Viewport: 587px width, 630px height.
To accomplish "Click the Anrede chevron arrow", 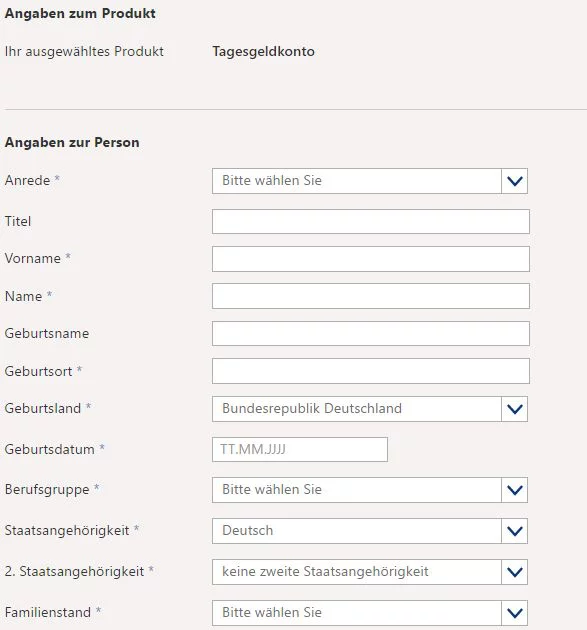I will (x=515, y=181).
